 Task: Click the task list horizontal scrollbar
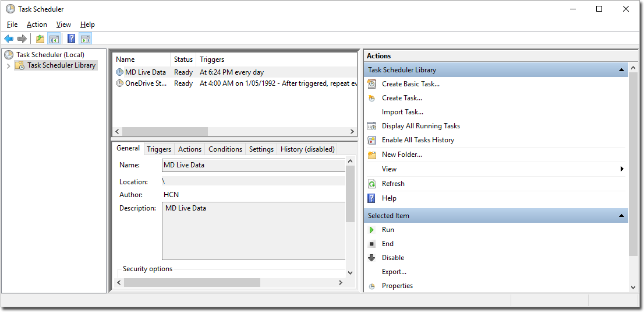pyautogui.click(x=165, y=132)
